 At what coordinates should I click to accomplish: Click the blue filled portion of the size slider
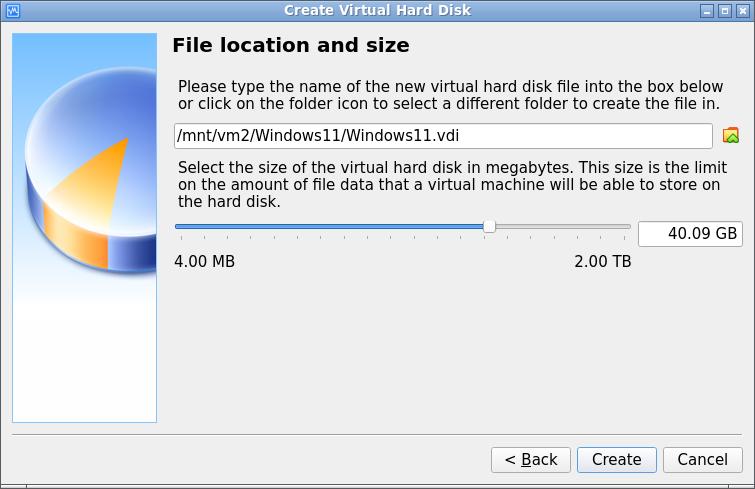(330, 227)
